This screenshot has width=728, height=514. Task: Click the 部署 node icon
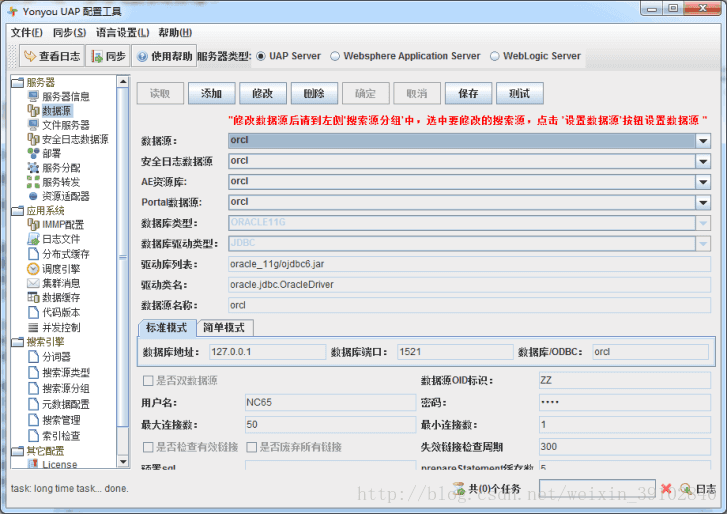[33, 153]
